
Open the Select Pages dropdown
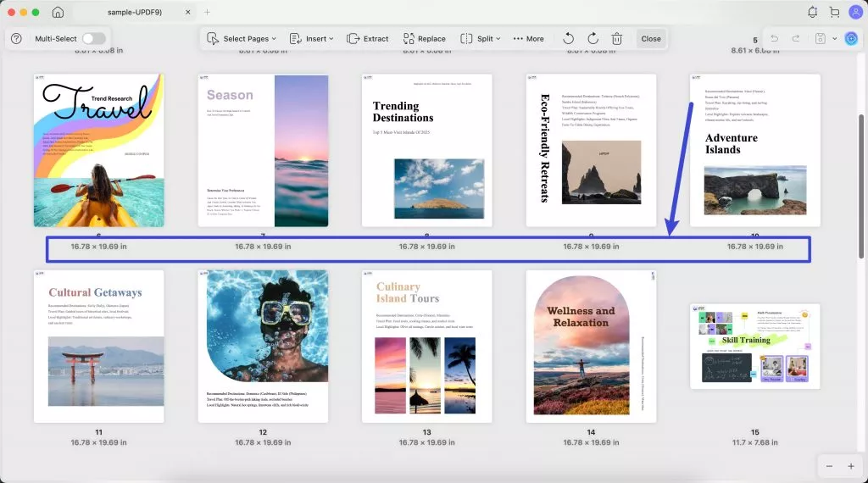(x=242, y=39)
